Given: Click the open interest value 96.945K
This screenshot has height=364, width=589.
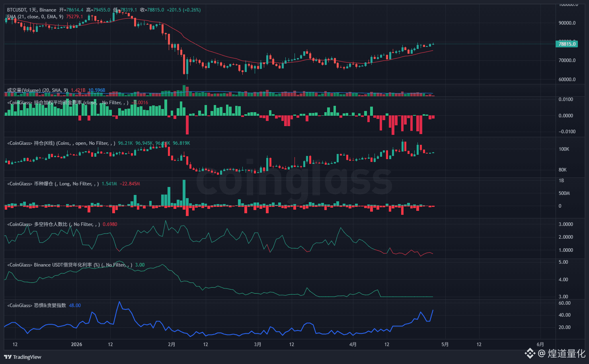Looking at the screenshot, I should point(144,143).
